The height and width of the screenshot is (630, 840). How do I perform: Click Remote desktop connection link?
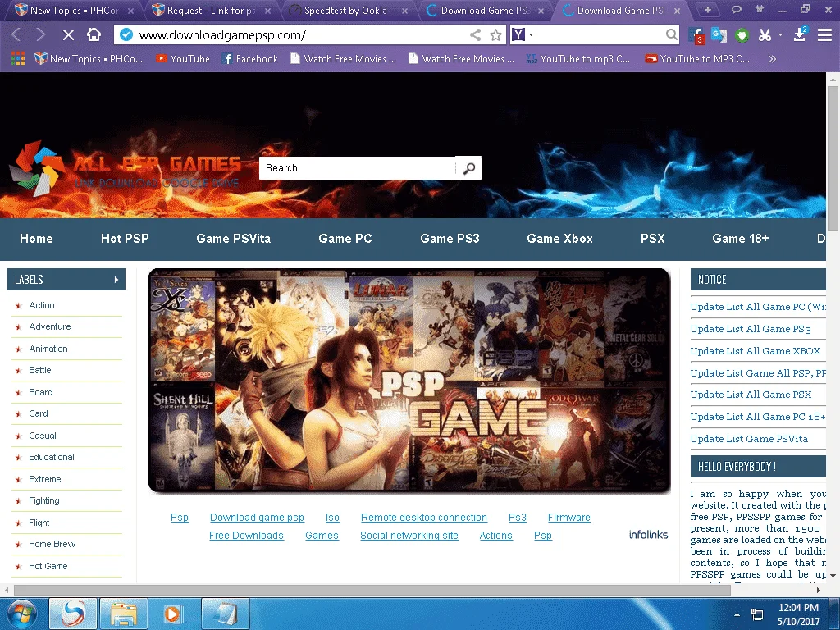point(424,518)
